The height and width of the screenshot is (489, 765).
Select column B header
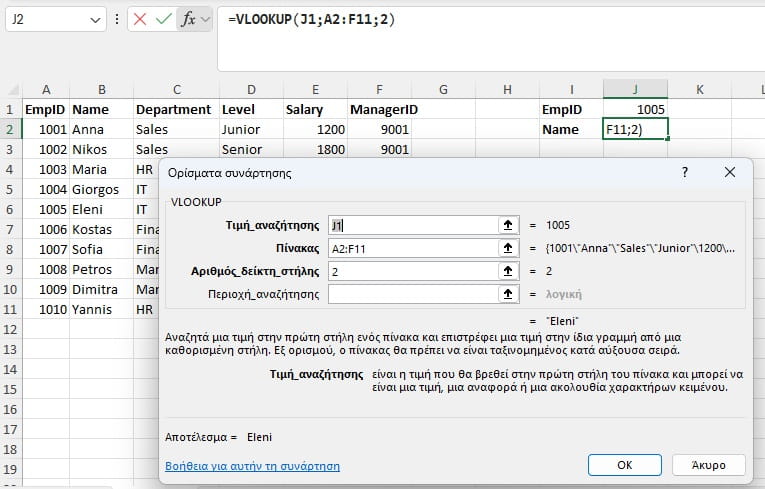[x=101, y=90]
